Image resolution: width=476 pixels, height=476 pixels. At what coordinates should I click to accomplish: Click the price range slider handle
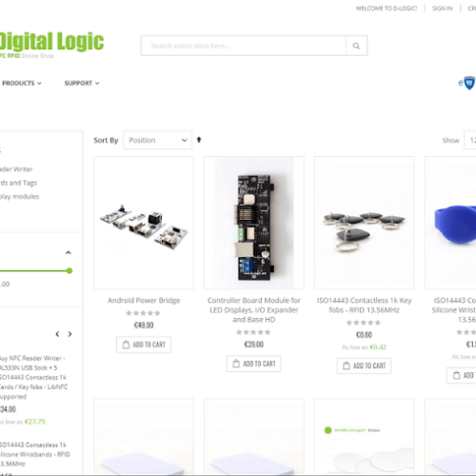[69, 270]
